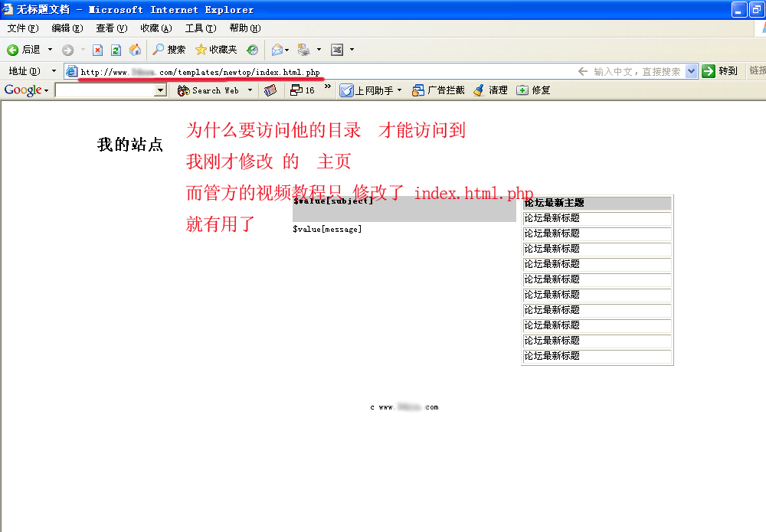The image size is (766, 532).
Task: Open the Forward history dropdown arrow
Action: click(x=83, y=50)
